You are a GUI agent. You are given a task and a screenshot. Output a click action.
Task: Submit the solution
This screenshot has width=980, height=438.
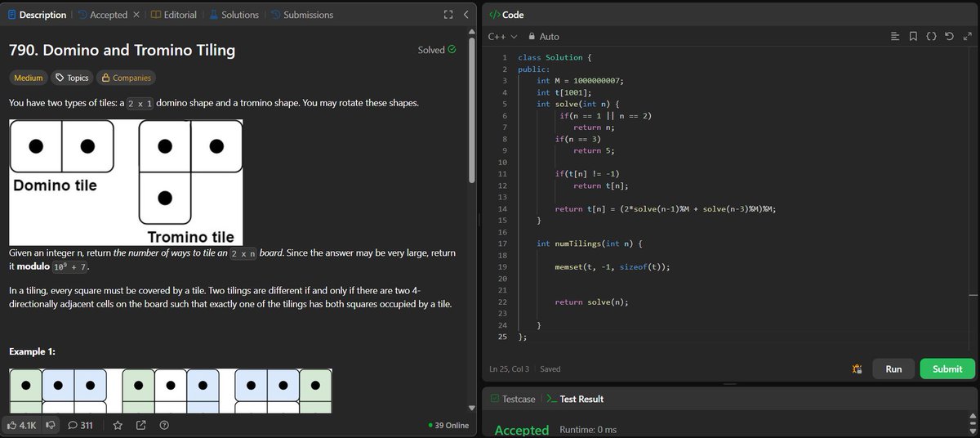[x=947, y=369]
